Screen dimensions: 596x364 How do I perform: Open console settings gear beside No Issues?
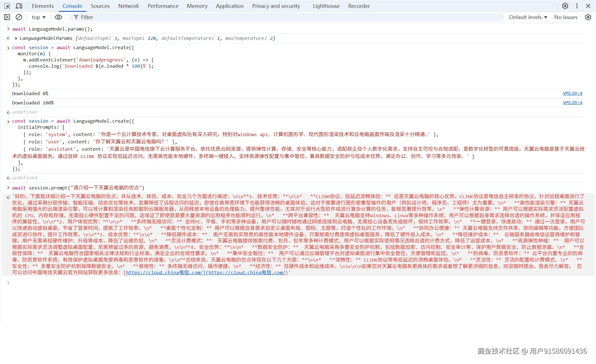[588, 17]
